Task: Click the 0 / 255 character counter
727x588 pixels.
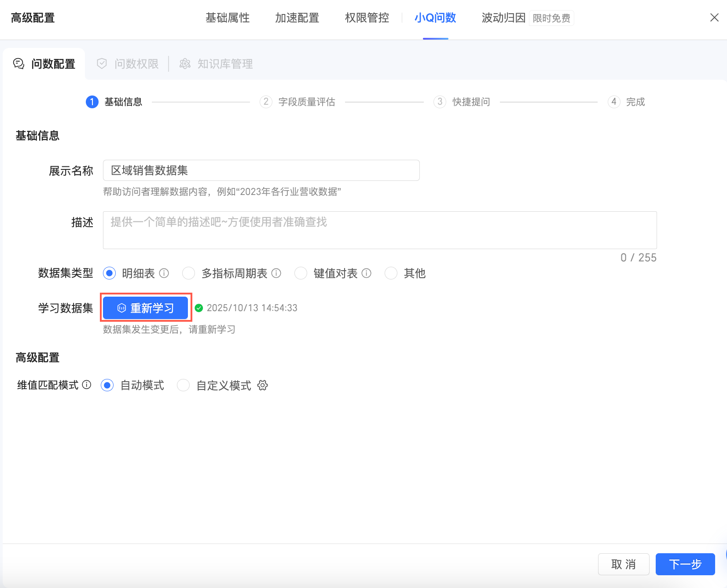Action: coord(639,258)
